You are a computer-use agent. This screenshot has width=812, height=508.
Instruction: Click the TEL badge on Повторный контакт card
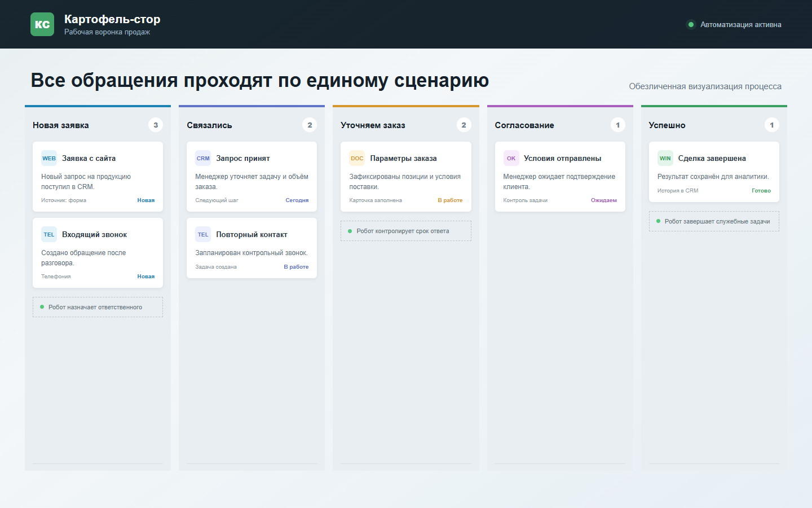(x=203, y=234)
